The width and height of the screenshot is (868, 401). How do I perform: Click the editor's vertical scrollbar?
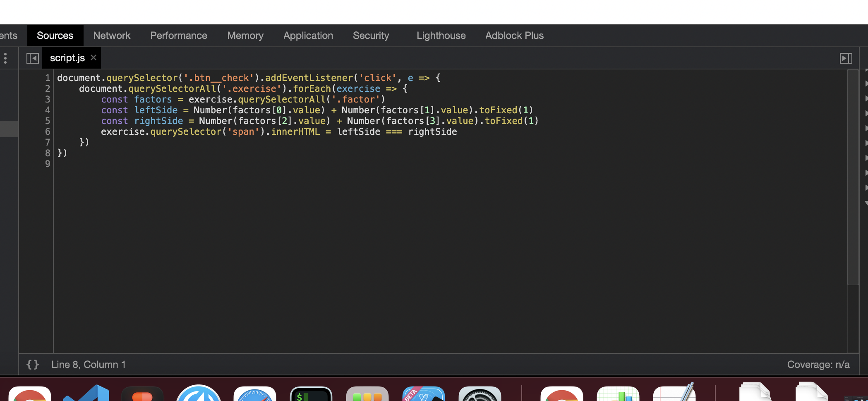(x=853, y=178)
